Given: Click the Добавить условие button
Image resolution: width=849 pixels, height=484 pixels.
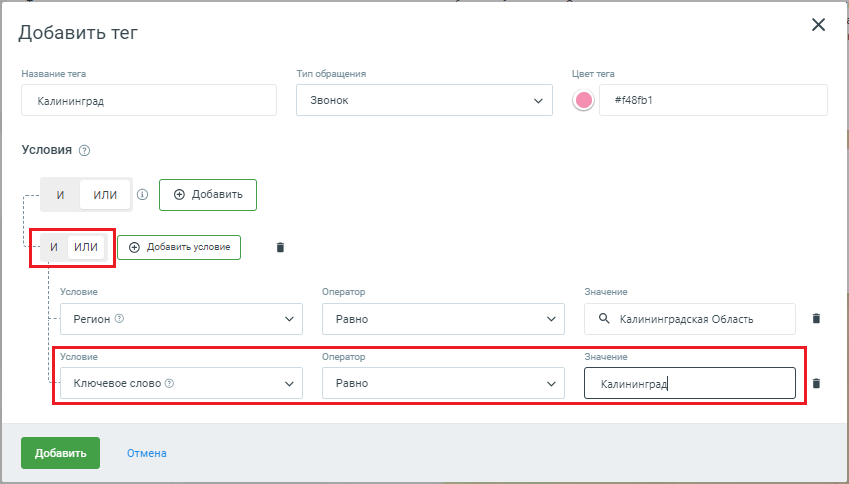Looking at the screenshot, I should point(179,247).
